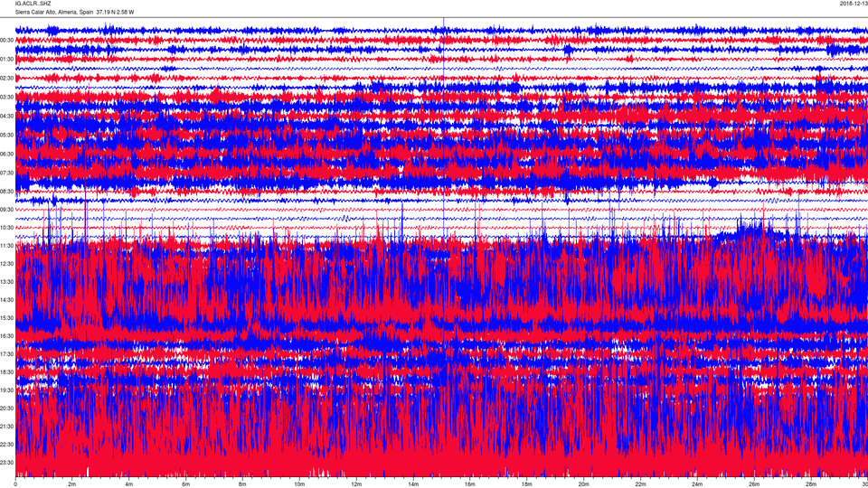
Task: Click the 12:30 time label
Action: 6,264
